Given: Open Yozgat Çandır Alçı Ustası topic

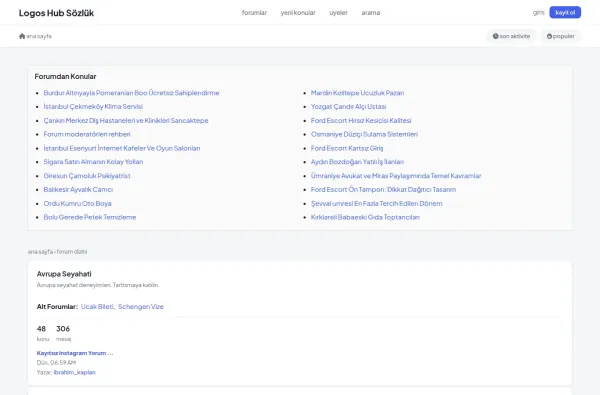Looking at the screenshot, I should [349, 106].
